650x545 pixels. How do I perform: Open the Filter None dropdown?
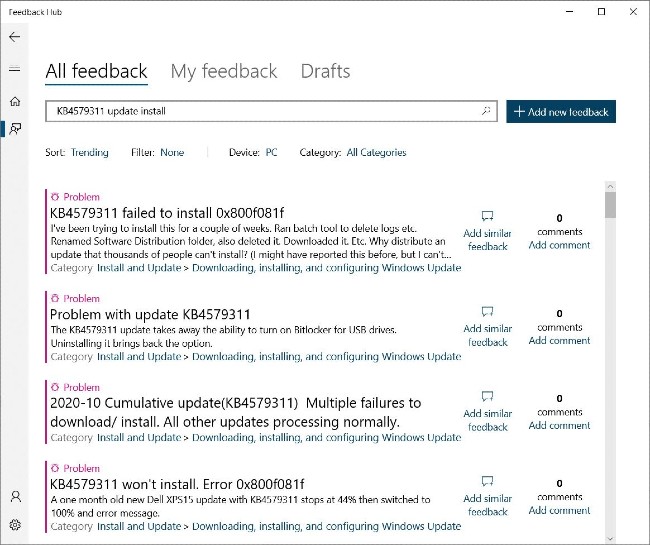click(x=172, y=153)
